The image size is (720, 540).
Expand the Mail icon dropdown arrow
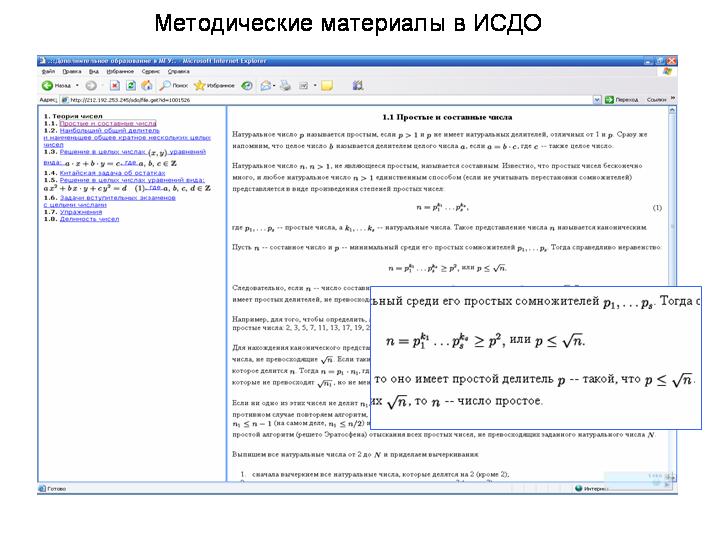click(x=274, y=85)
